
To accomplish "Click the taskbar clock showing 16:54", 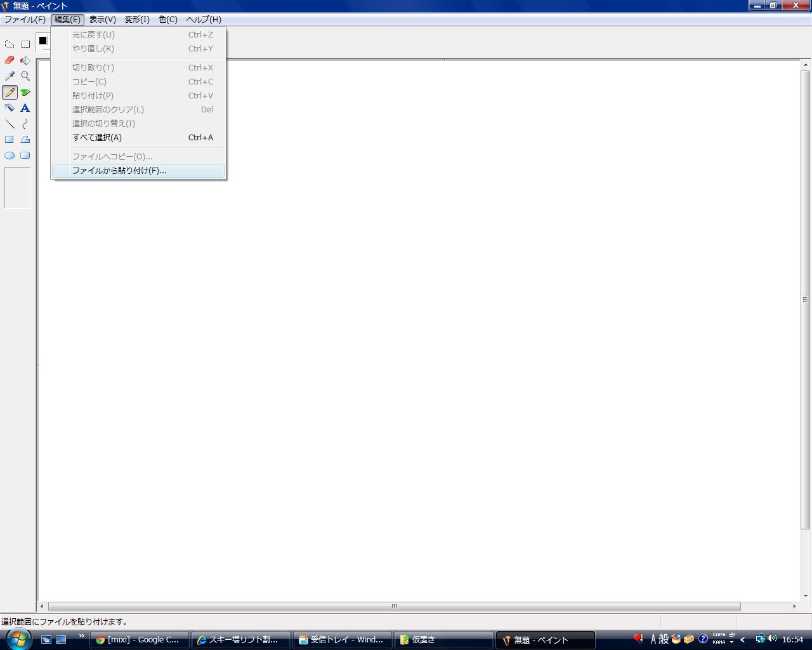I will [793, 640].
